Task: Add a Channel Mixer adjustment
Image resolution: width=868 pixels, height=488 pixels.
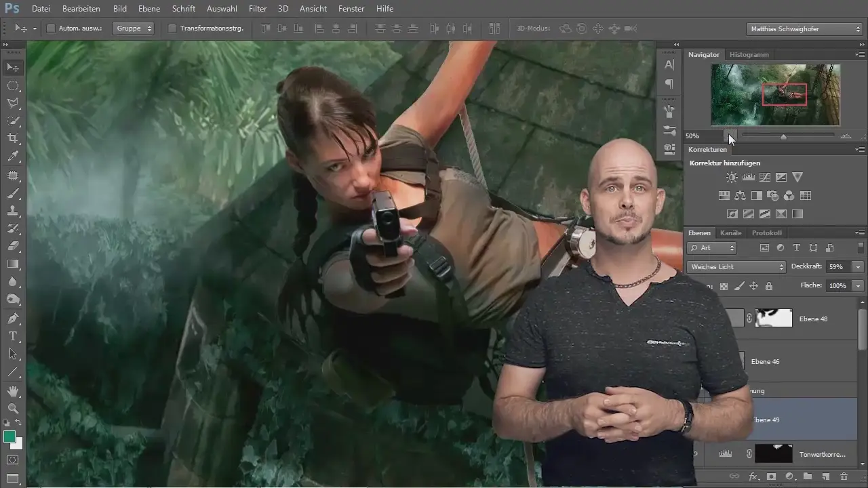Action: point(789,196)
